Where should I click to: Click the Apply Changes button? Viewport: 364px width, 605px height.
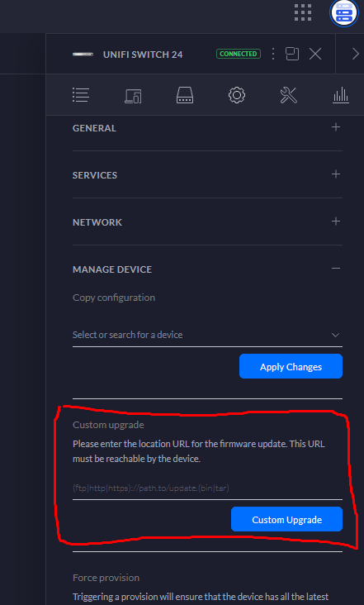click(291, 366)
